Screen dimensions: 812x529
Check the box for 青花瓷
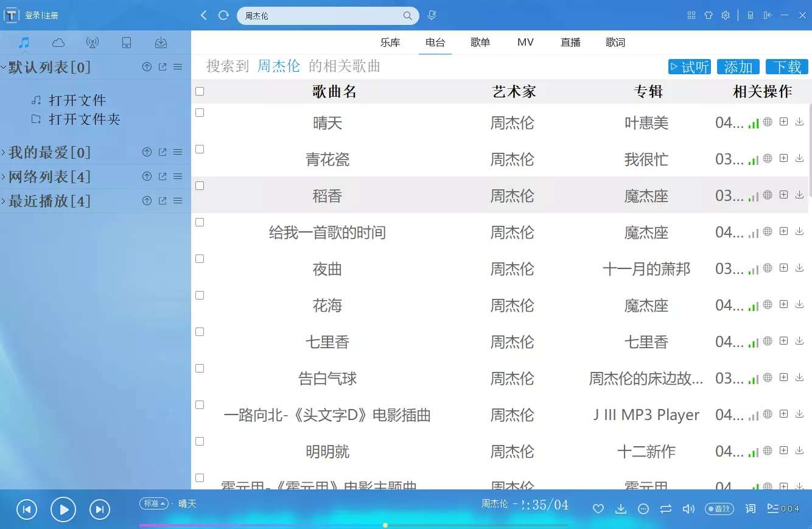pos(200,149)
